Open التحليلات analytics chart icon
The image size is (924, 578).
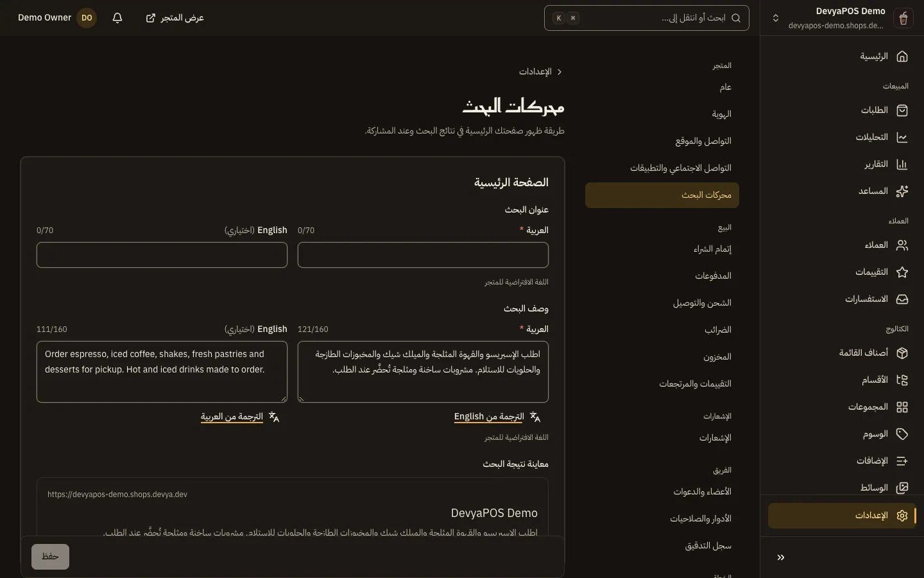902,137
